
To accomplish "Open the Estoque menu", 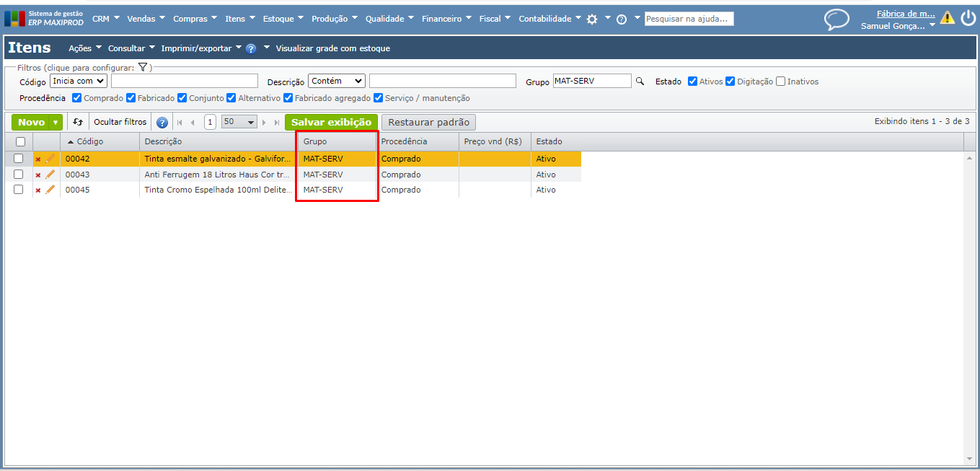I will (283, 19).
